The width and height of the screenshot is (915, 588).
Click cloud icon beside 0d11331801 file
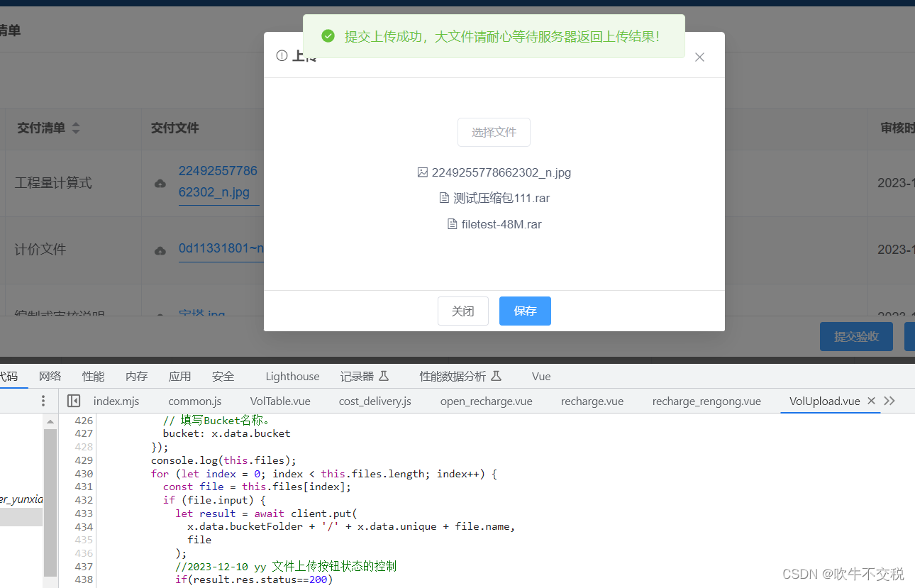(160, 250)
